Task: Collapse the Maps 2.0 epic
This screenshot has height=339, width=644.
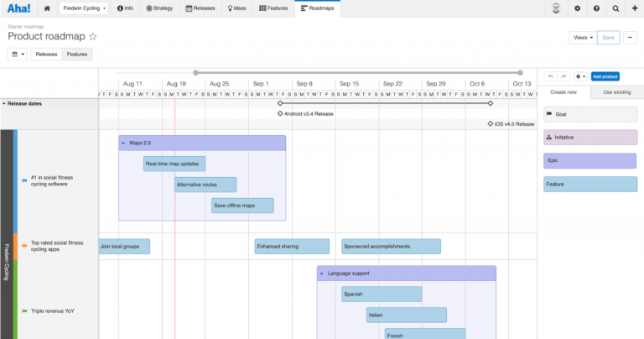Action: pyautogui.click(x=123, y=143)
